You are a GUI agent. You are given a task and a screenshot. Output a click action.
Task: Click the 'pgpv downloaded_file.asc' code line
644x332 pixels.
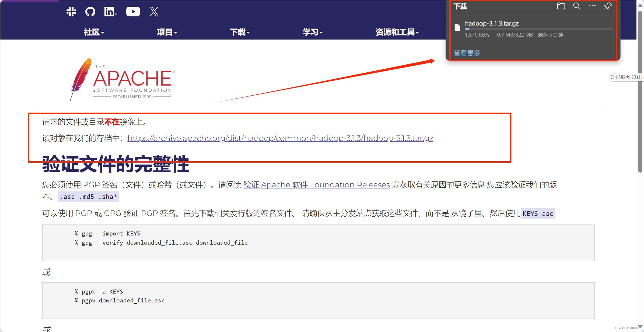pos(120,301)
